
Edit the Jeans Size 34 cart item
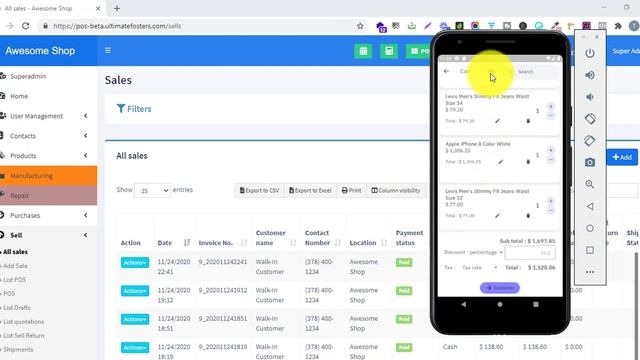497,121
